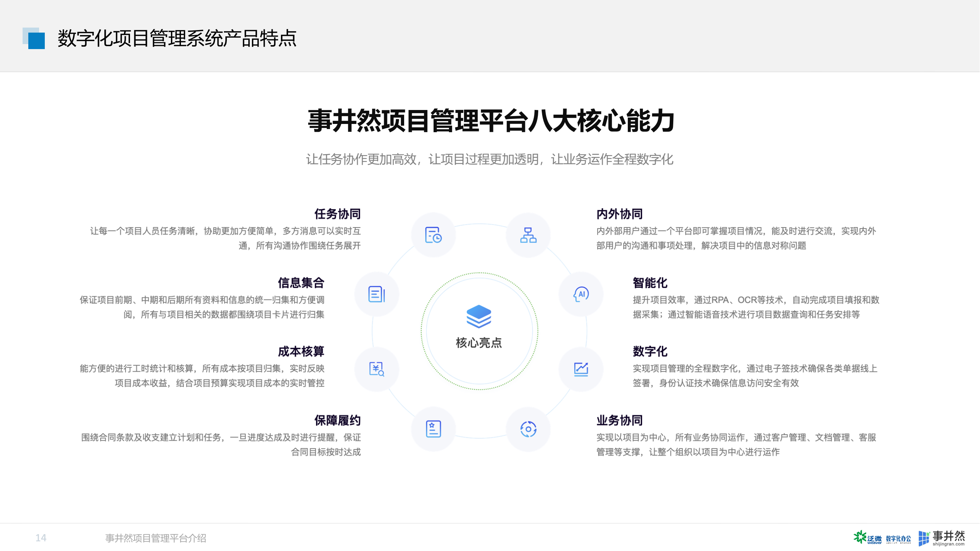The width and height of the screenshot is (980, 551).
Task: Click the description starting 让每一个项目人员任务清晰
Action: click(x=225, y=238)
